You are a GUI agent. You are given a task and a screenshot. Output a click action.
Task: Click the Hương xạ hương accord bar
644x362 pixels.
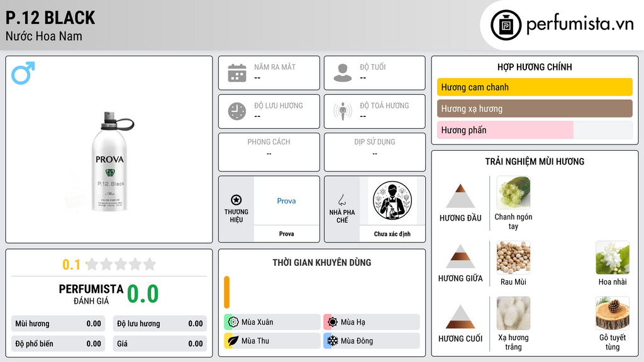click(535, 108)
